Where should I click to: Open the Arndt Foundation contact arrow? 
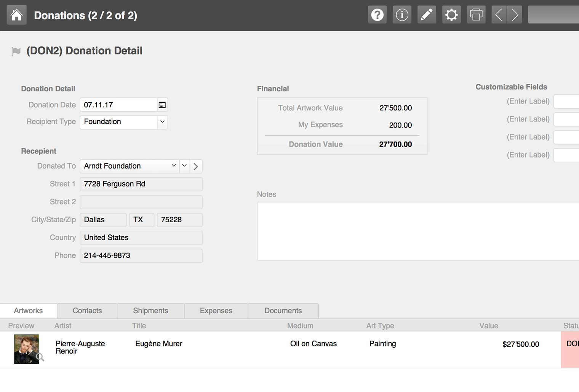[x=196, y=166]
